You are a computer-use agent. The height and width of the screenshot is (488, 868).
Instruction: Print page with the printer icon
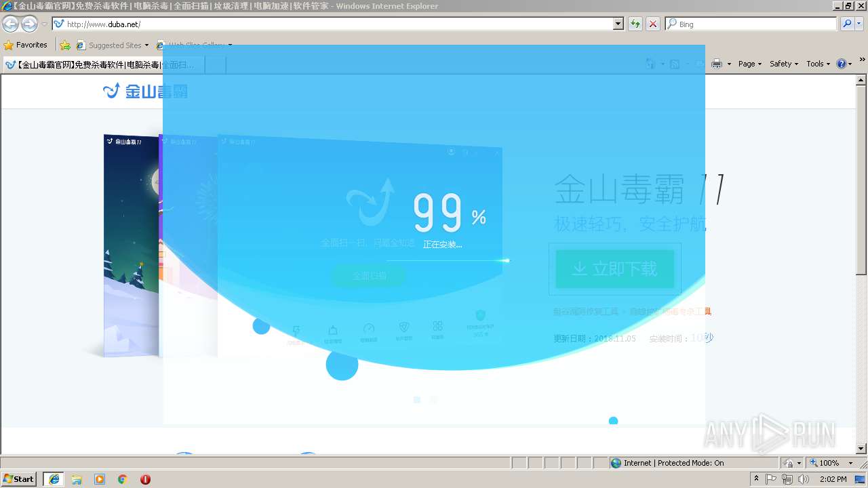(717, 64)
